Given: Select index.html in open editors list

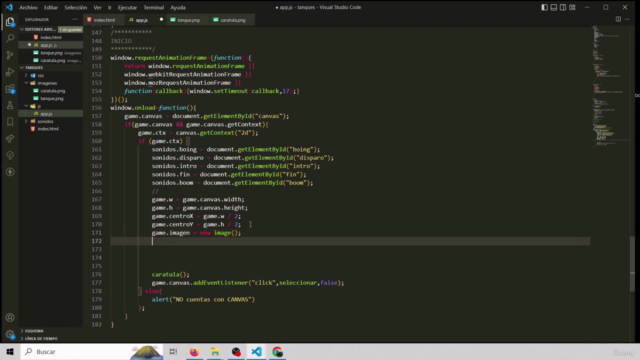Looking at the screenshot, I should (x=51, y=37).
